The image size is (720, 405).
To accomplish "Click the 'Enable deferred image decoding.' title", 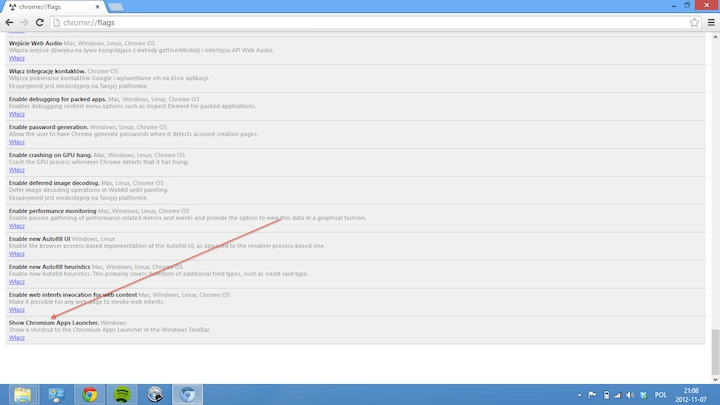I will (x=54, y=183).
